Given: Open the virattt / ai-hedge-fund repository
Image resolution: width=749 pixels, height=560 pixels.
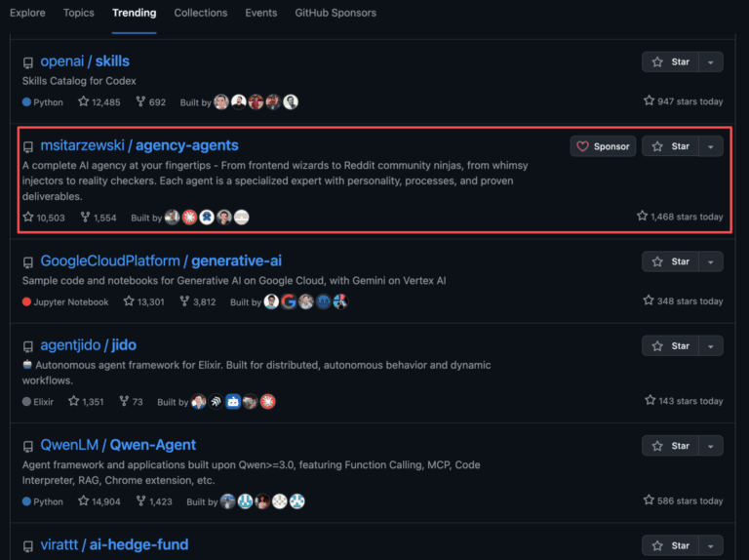Looking at the screenshot, I should click(x=114, y=544).
